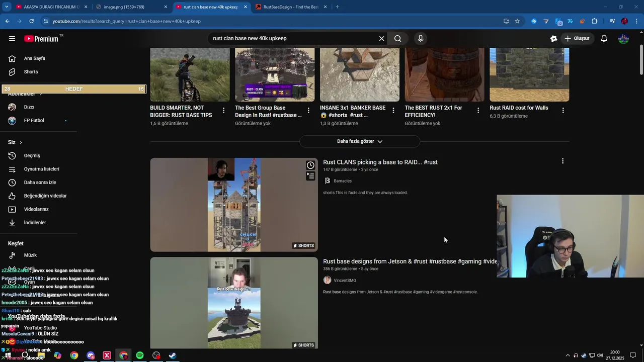644x362 pixels.
Task: Open Chrome three-dot menu
Action: tap(637, 21)
